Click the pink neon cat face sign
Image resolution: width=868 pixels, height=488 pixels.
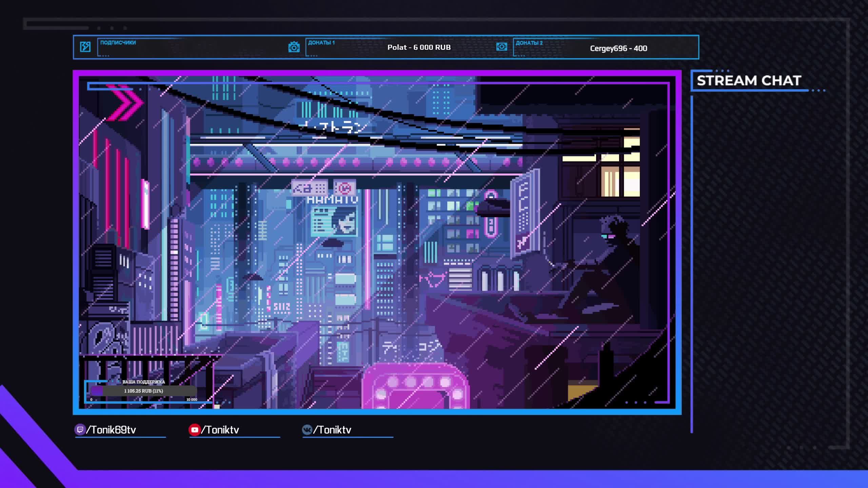tap(433, 279)
